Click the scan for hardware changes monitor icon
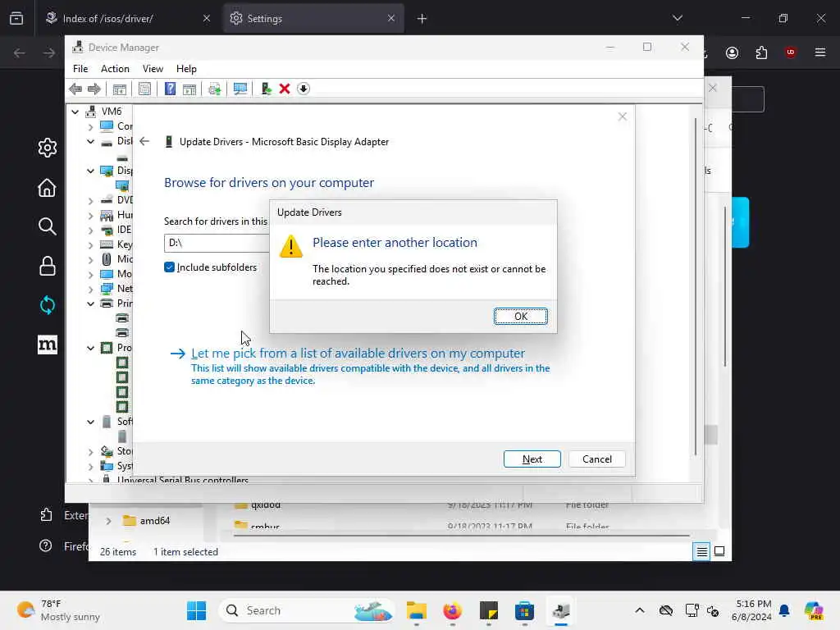 coord(240,89)
